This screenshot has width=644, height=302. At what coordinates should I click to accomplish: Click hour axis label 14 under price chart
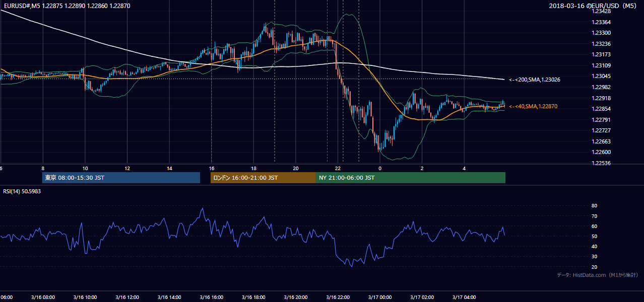pos(169,169)
